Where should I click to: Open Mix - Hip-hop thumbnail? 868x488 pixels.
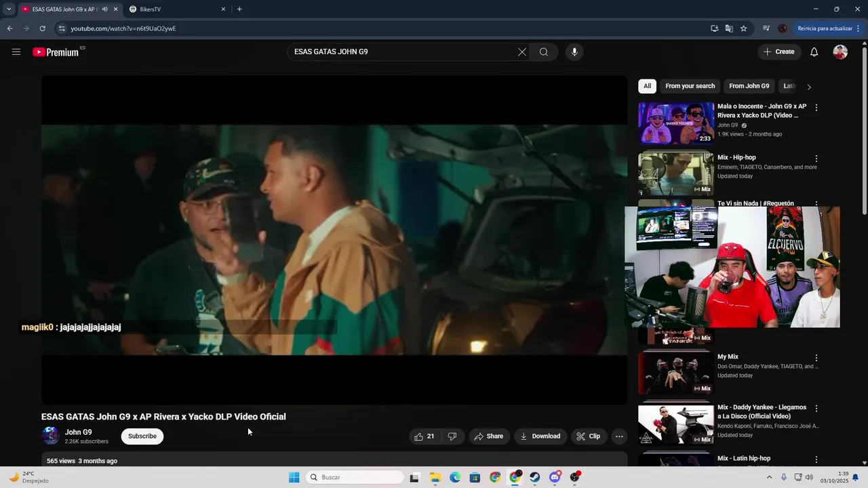coord(676,174)
